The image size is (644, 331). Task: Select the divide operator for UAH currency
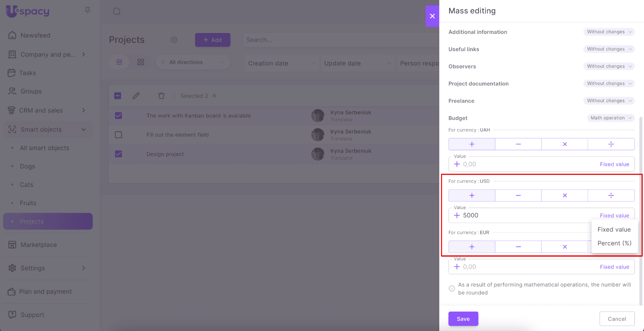point(611,144)
